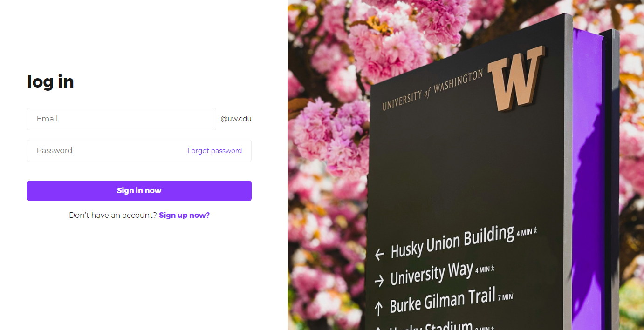Click the Email input field
The width and height of the screenshot is (644, 330).
[122, 119]
